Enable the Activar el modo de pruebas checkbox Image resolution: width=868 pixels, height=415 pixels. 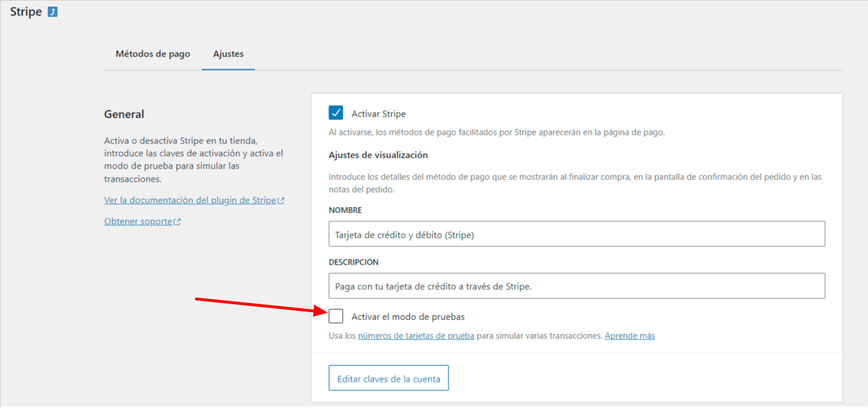336,316
